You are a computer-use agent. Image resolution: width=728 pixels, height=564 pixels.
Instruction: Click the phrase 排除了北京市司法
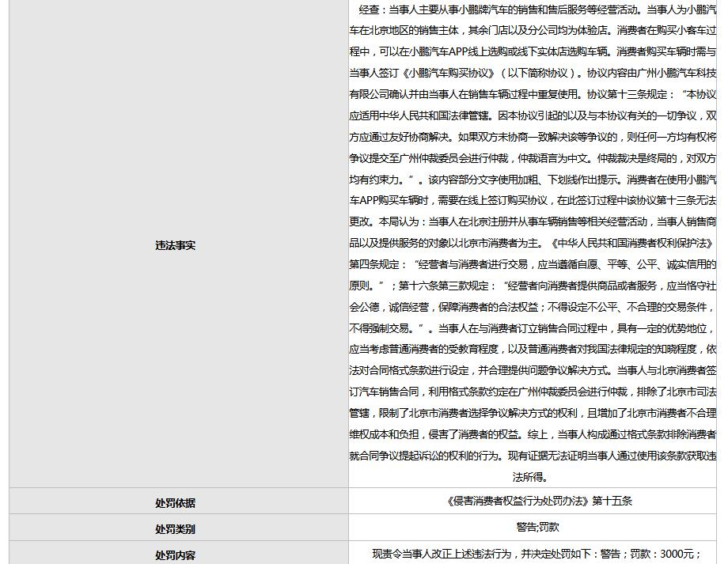pos(675,392)
